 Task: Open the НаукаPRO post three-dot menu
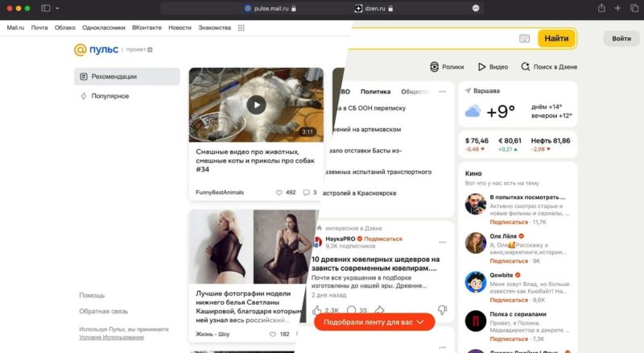click(x=442, y=243)
